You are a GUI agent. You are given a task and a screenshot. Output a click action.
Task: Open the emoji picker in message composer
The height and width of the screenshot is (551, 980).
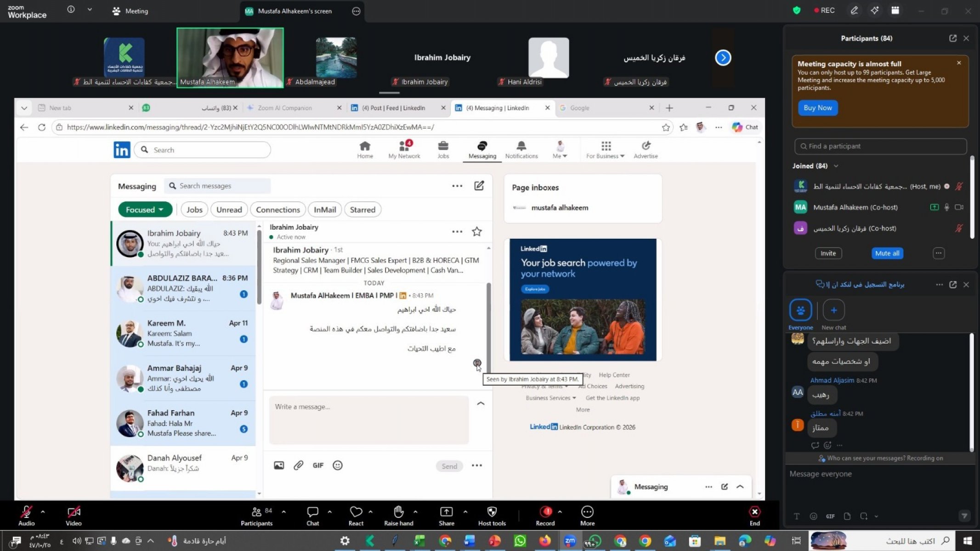337,466
